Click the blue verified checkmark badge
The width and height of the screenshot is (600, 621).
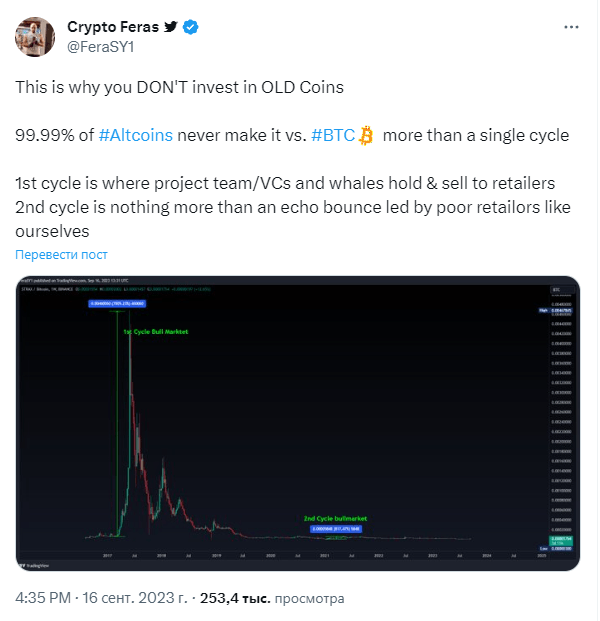[189, 27]
